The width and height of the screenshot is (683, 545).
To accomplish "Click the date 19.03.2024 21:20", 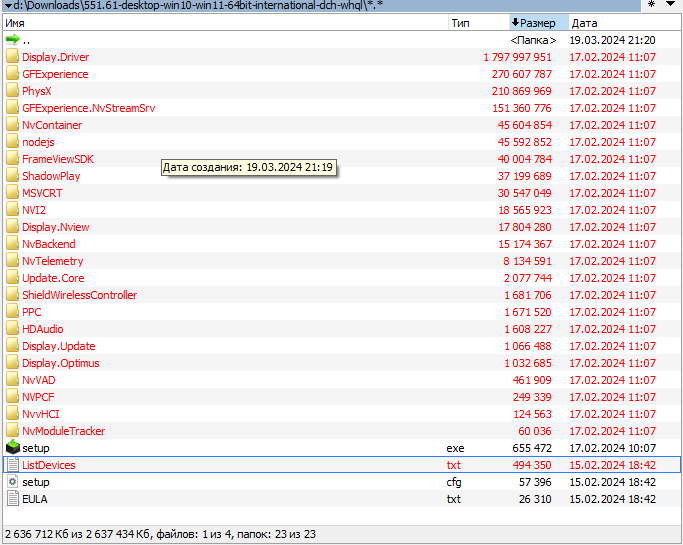I will pyautogui.click(x=612, y=40).
